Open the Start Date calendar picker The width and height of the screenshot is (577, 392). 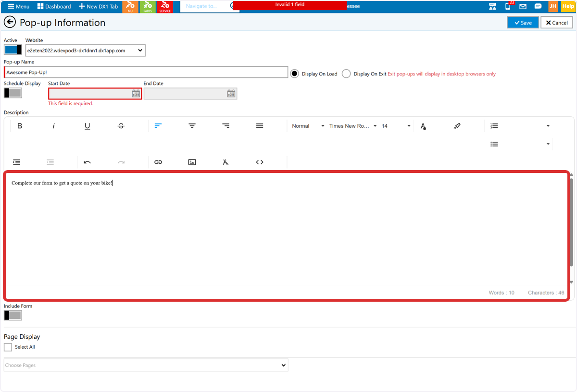(136, 94)
